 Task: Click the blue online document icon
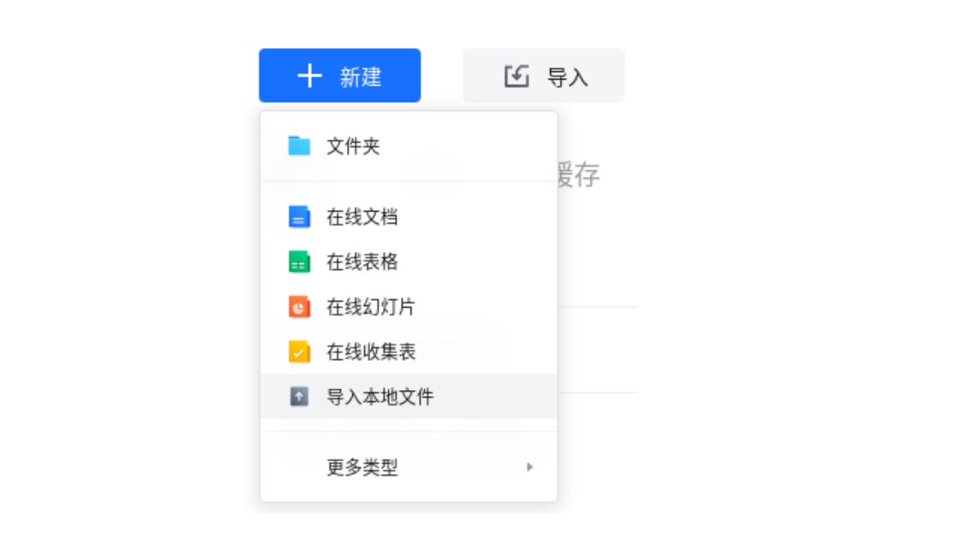coord(299,217)
